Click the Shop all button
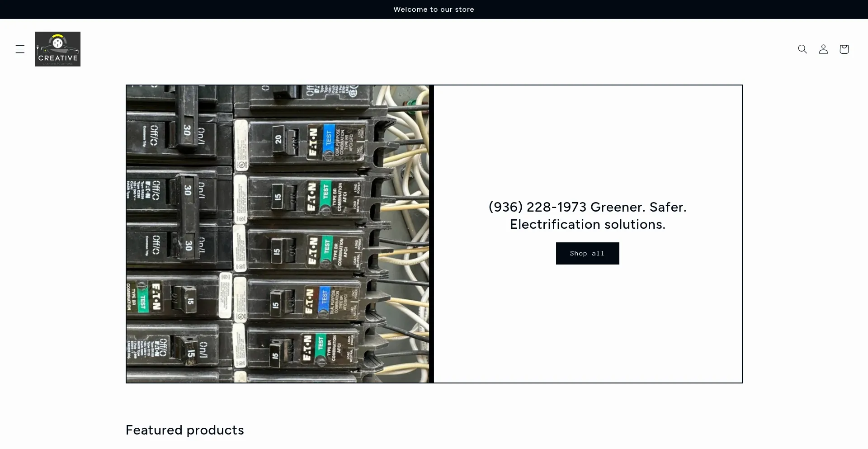 pyautogui.click(x=587, y=253)
